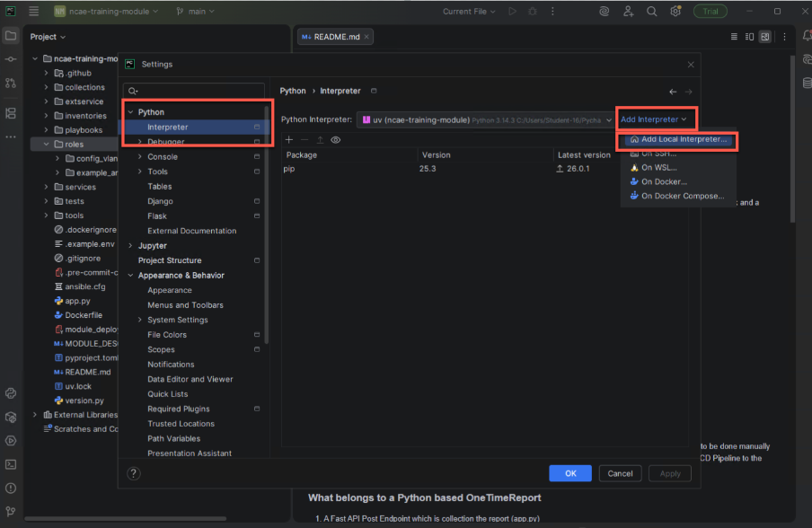Screen dimensions: 812x528
Task: Choose On Docker Compose interpreter option
Action: [x=678, y=196]
